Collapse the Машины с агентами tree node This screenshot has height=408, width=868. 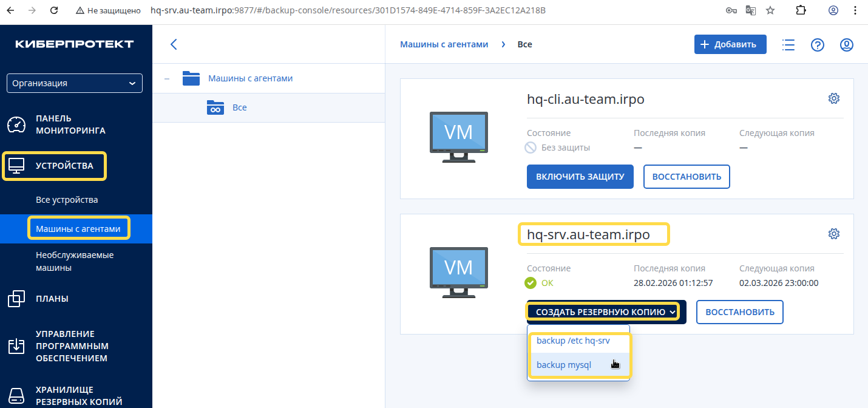(x=167, y=78)
